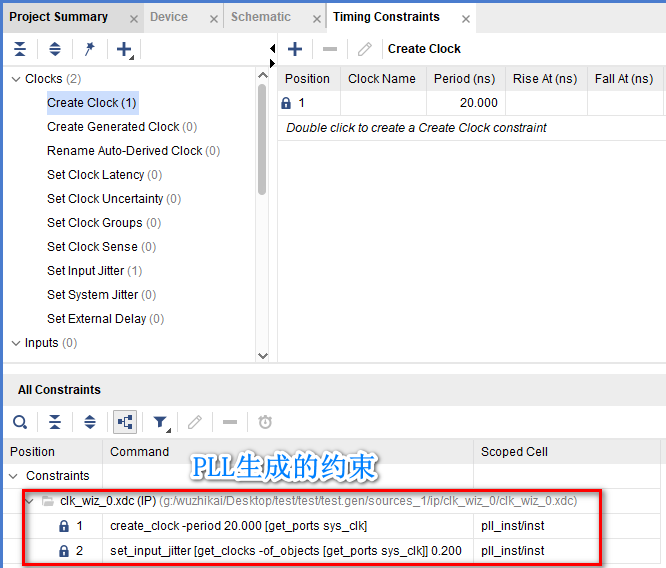The image size is (666, 568).
Task: Click the Scoped Cell column header
Action: [x=567, y=452]
